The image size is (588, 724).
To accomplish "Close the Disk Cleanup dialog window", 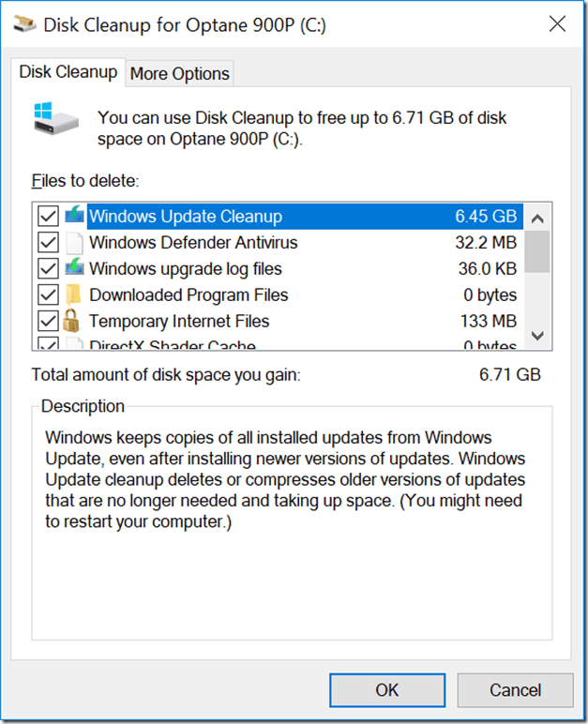I will tap(557, 24).
